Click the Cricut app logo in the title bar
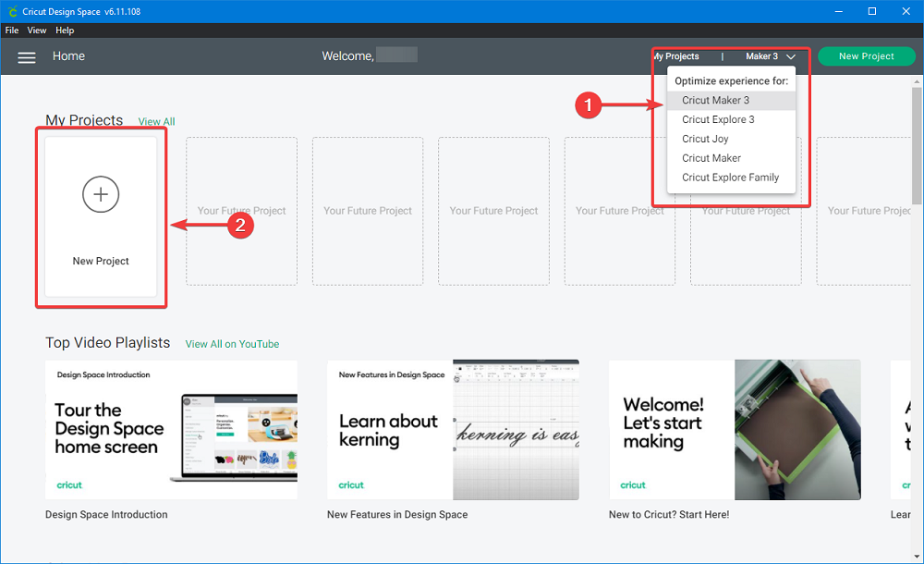 click(x=12, y=11)
